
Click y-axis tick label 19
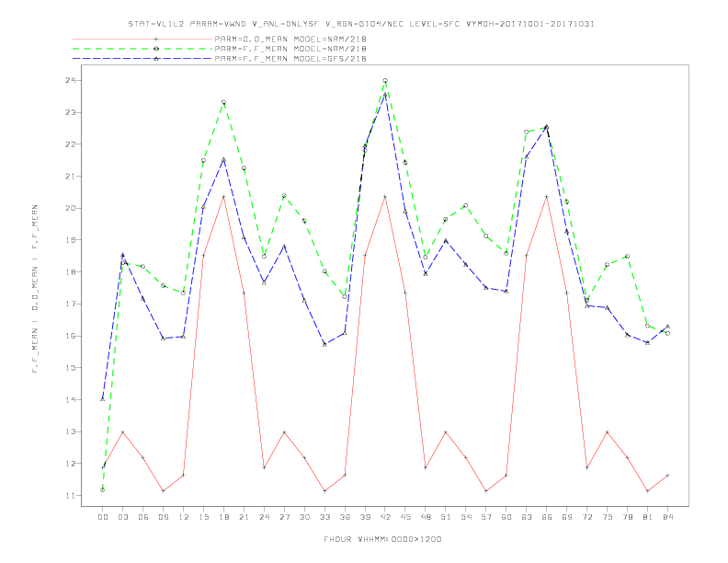71,240
